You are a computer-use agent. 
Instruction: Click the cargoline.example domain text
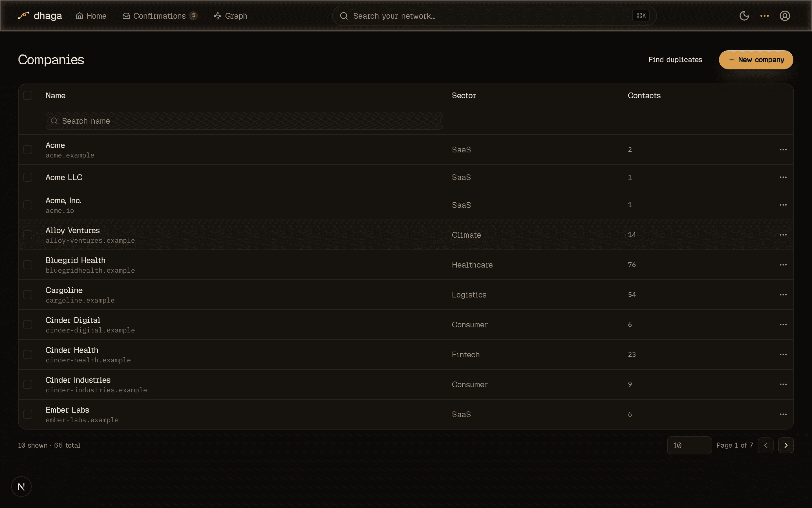click(80, 300)
